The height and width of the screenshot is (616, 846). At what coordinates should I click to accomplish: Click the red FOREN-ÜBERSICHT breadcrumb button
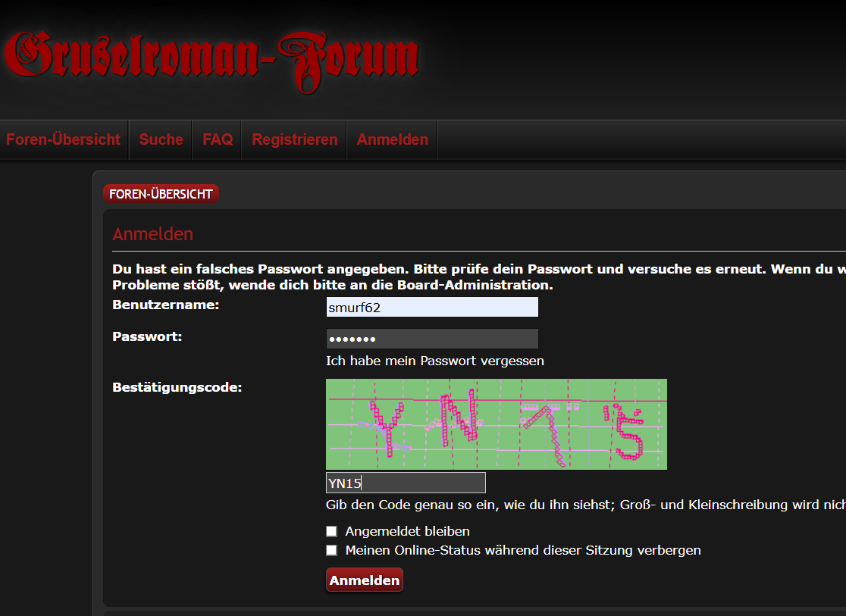pyautogui.click(x=161, y=194)
